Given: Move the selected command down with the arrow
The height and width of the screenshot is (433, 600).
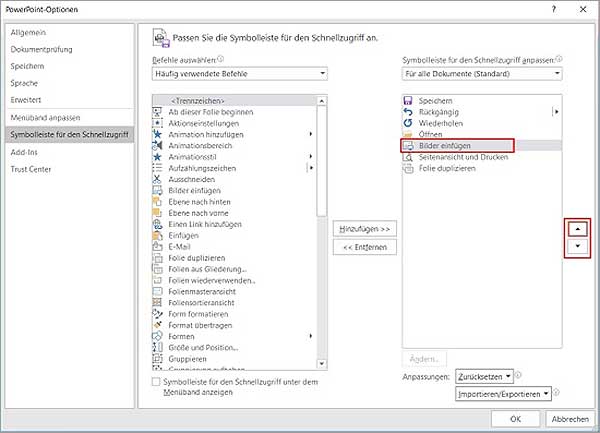Looking at the screenshot, I should [x=577, y=246].
